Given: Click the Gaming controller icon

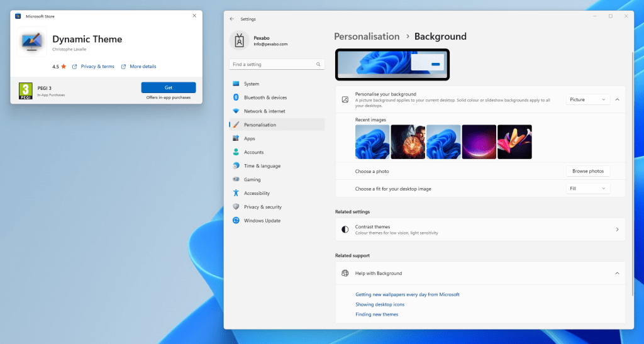Looking at the screenshot, I should click(236, 179).
